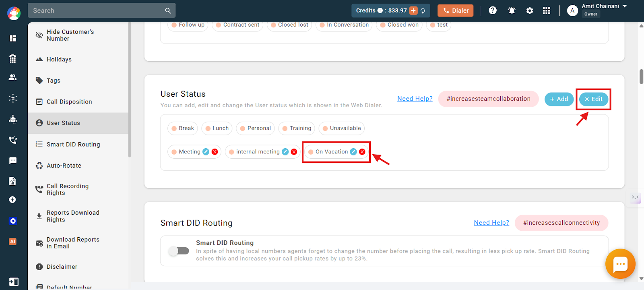Select User Status in the settings menu
Screen dimensions: 644x290
click(78, 123)
